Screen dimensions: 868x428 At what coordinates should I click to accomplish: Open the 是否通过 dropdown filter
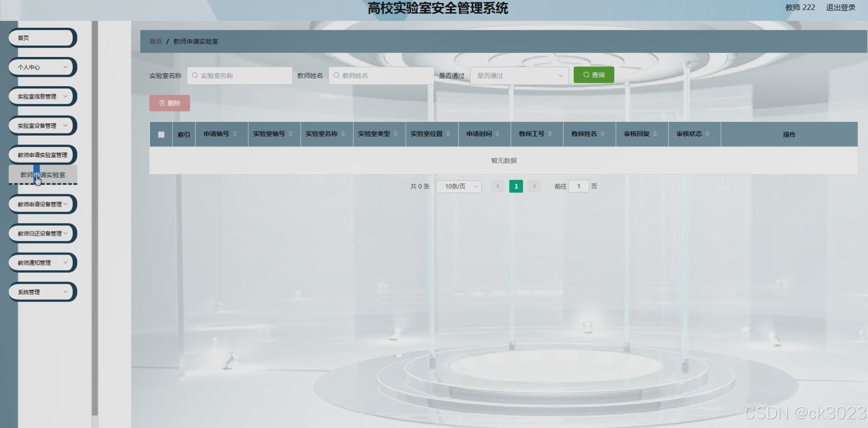coord(519,76)
